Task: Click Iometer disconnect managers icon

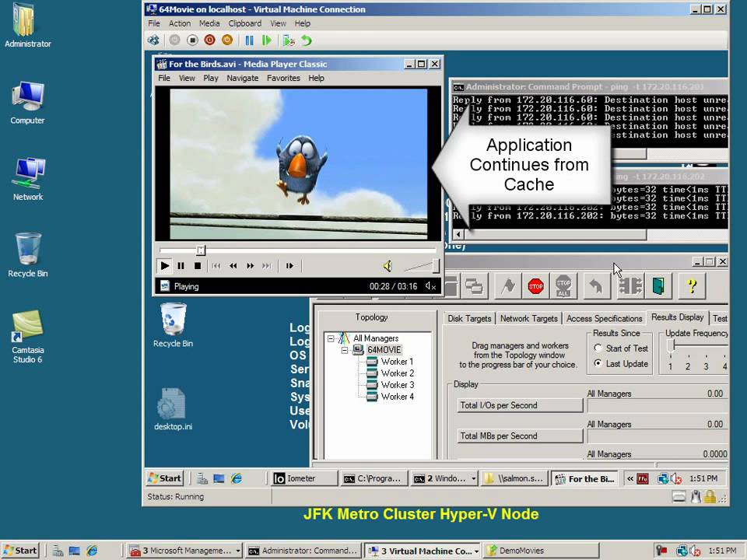Action: pos(630,286)
